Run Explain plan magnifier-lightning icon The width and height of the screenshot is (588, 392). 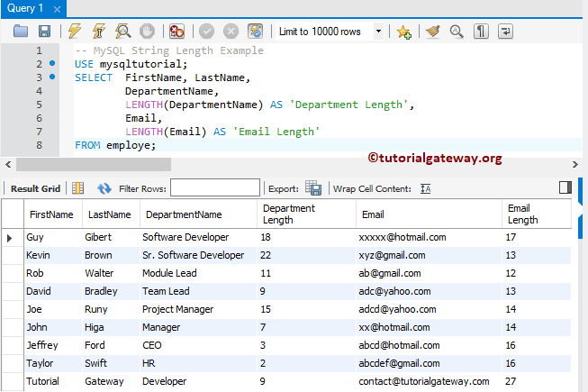click(x=122, y=32)
